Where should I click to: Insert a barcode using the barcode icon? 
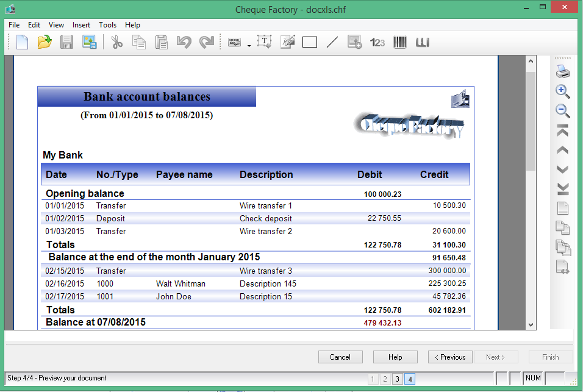pos(399,42)
